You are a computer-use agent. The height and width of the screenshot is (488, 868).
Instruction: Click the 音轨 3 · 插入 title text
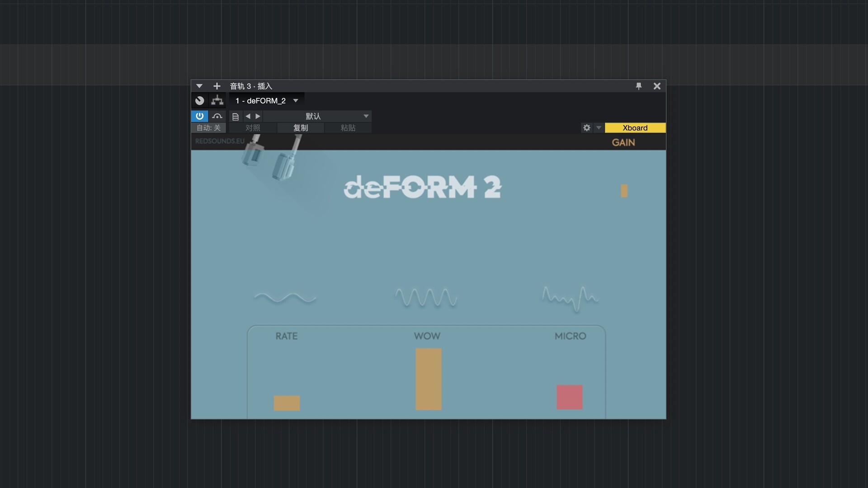251,86
